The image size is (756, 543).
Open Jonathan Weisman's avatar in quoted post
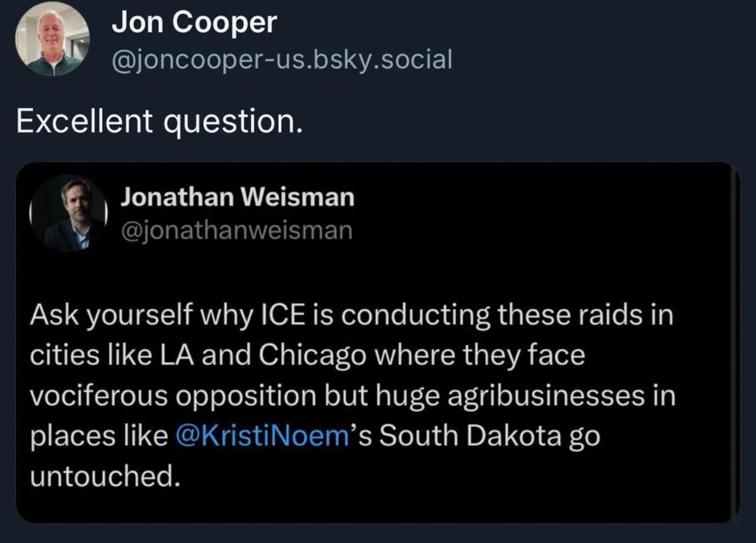click(68, 213)
